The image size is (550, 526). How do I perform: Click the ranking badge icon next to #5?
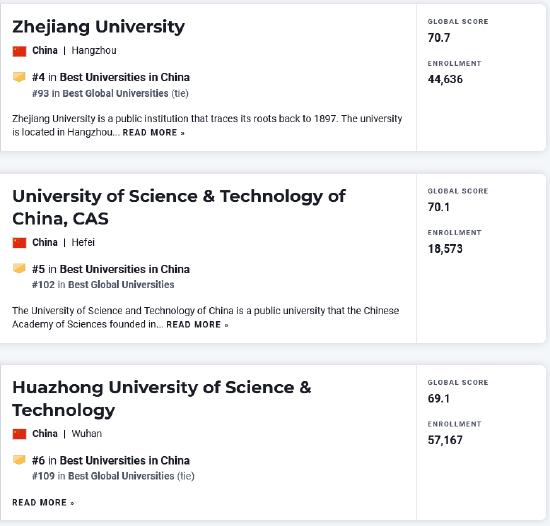click(x=19, y=268)
